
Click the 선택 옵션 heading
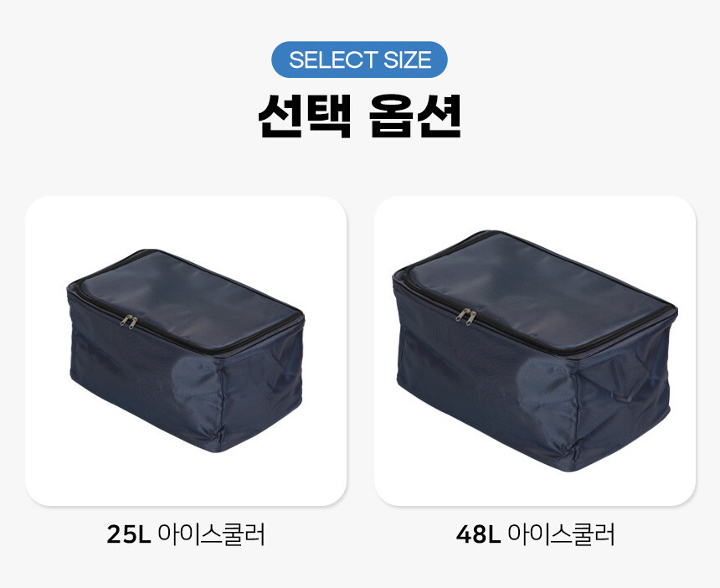(x=359, y=116)
